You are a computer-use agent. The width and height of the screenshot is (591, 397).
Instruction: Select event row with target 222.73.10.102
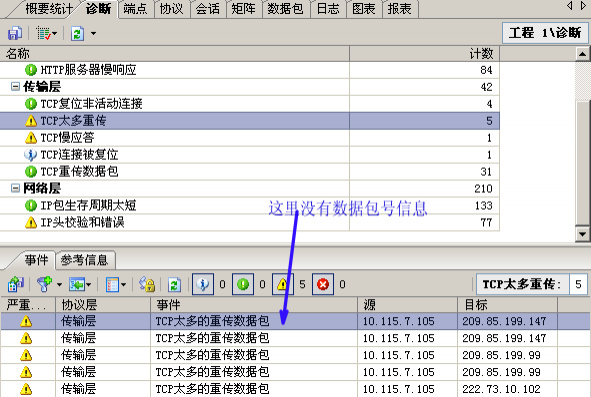(296, 389)
